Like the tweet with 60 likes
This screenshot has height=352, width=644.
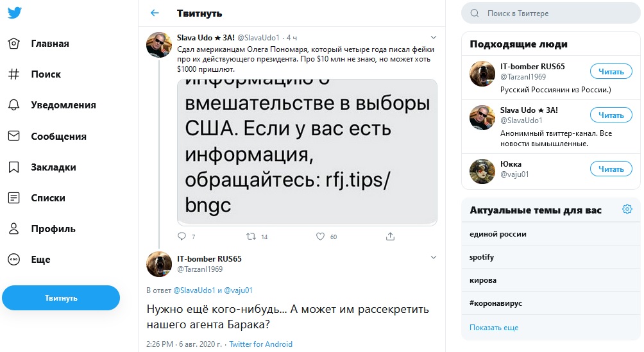[x=320, y=236]
